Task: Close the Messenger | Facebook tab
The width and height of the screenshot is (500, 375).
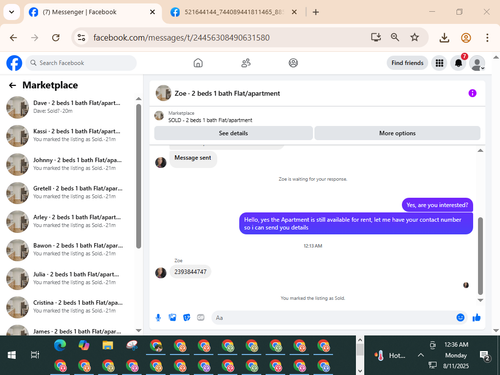Action: tap(152, 12)
